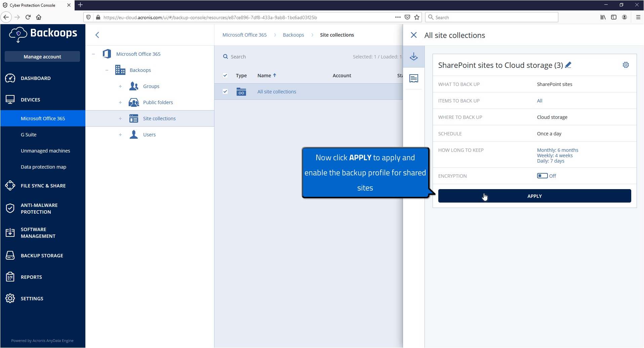The image size is (644, 348).
Task: Uncheck the All site collections row checkbox
Action: [x=225, y=91]
